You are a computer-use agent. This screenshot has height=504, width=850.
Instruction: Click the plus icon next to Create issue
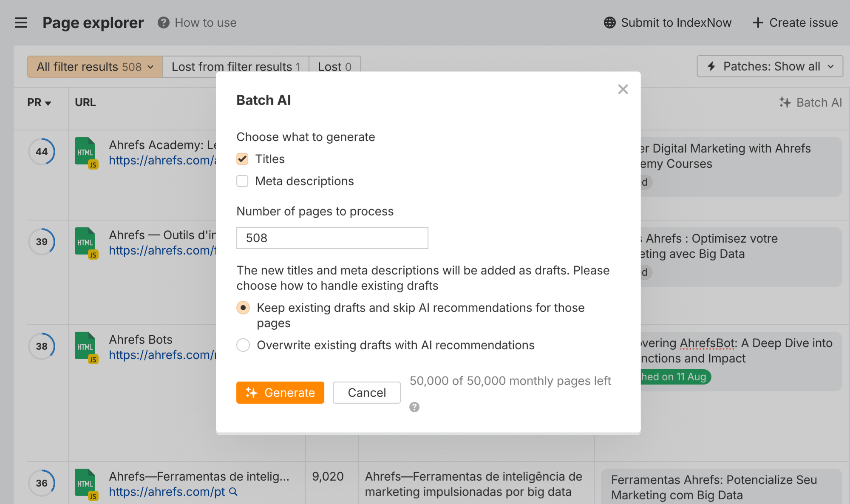[758, 23]
